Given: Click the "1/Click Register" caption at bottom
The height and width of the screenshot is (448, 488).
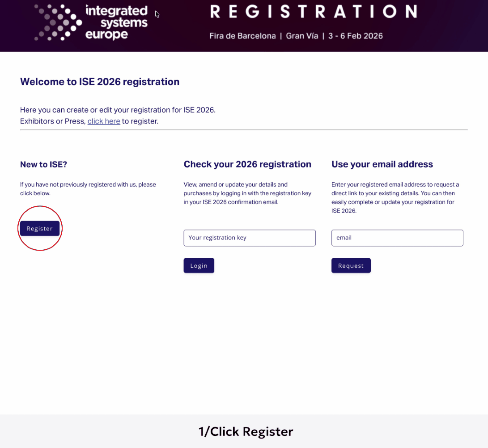Looking at the screenshot, I should [246, 431].
